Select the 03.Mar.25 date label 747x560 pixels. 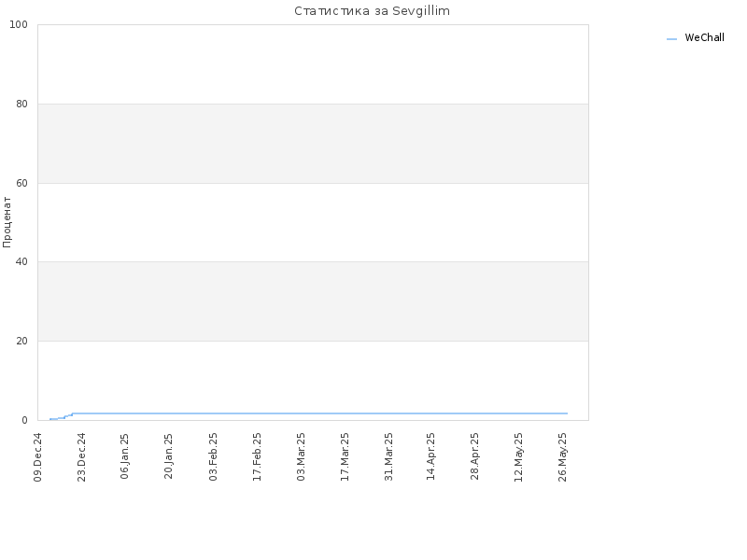(301, 456)
